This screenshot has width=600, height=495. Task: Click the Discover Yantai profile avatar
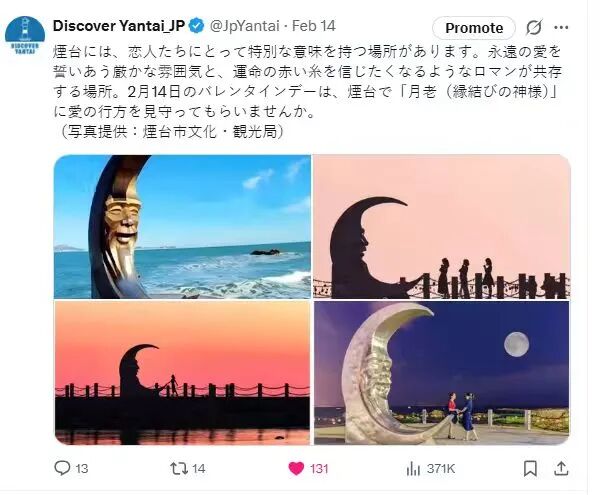click(25, 35)
